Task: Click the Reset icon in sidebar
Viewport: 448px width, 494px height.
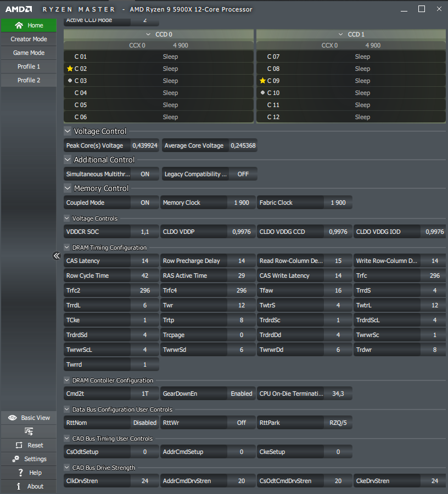Action: coord(19,445)
